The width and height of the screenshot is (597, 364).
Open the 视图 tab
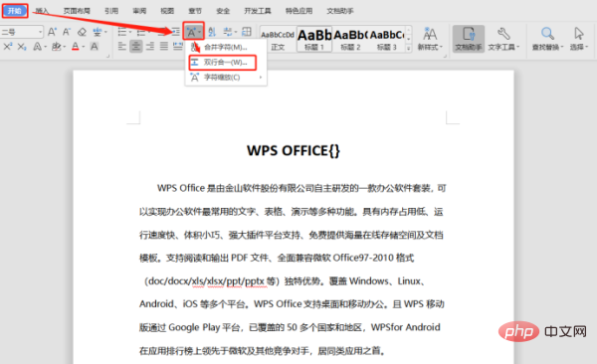pyautogui.click(x=167, y=11)
